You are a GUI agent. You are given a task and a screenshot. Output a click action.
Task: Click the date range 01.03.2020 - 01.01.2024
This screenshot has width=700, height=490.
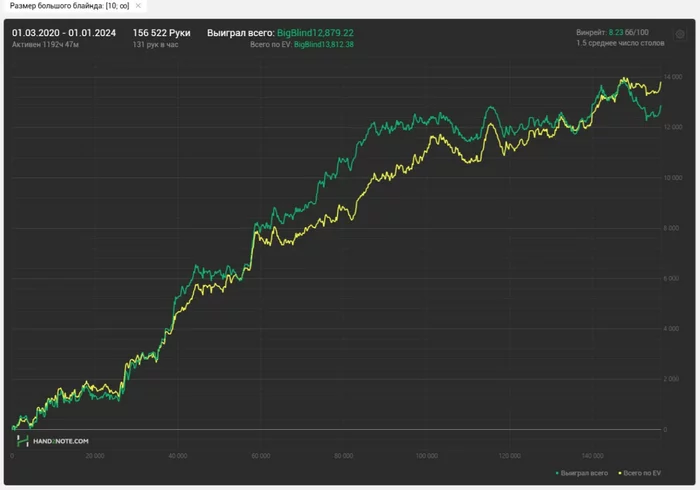point(64,33)
